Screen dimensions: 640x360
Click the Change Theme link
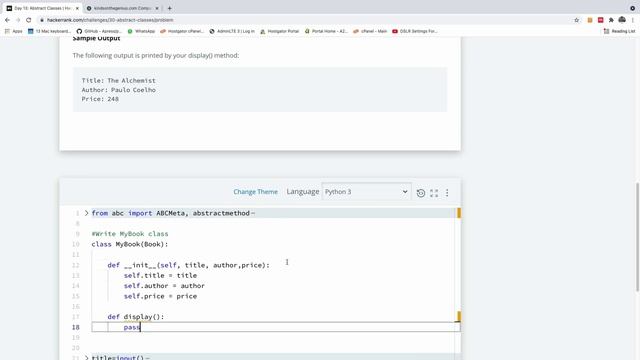pos(256,192)
